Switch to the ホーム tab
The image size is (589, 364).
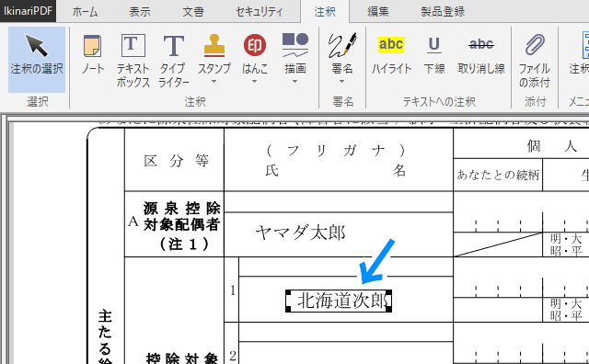click(x=86, y=12)
